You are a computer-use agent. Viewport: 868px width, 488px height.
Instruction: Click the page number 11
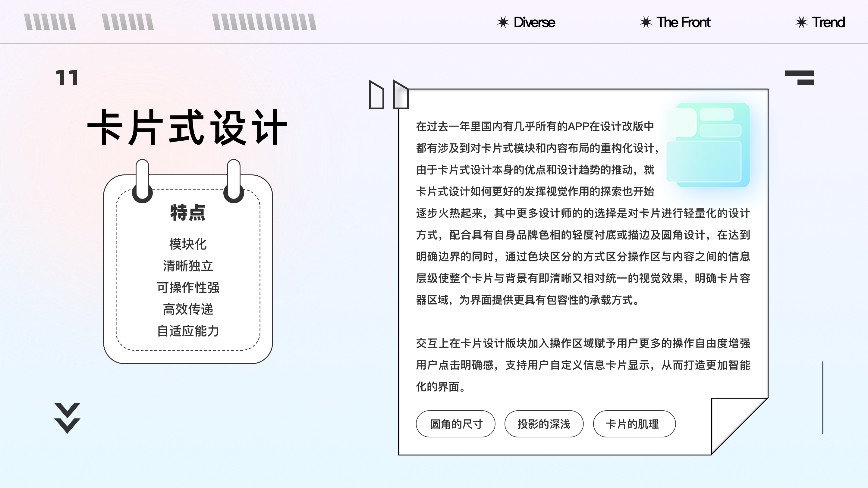point(67,78)
